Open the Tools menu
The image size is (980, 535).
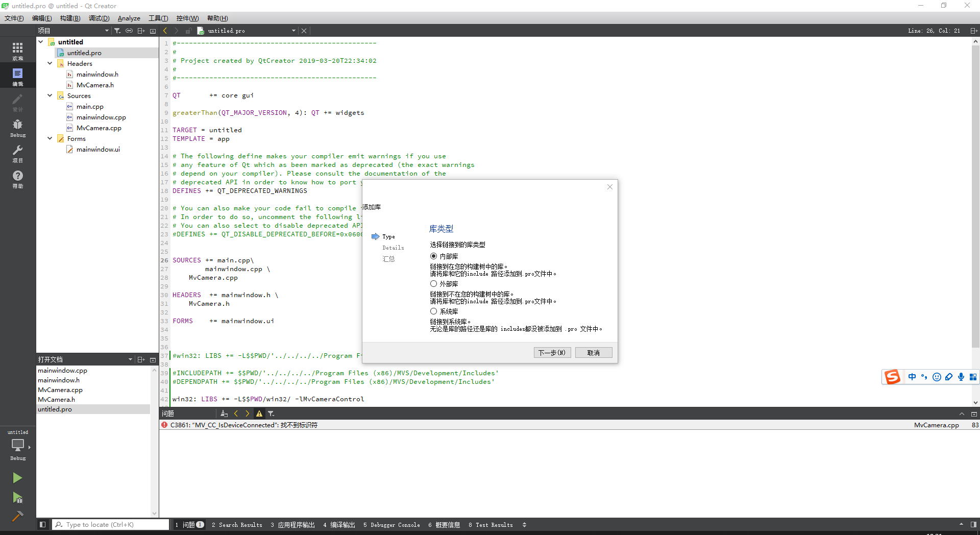[x=158, y=18]
